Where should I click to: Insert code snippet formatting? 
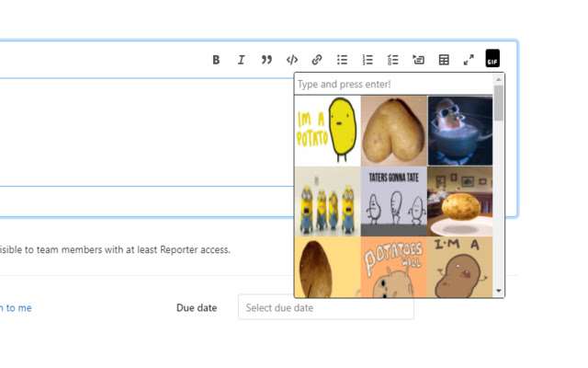(x=292, y=60)
